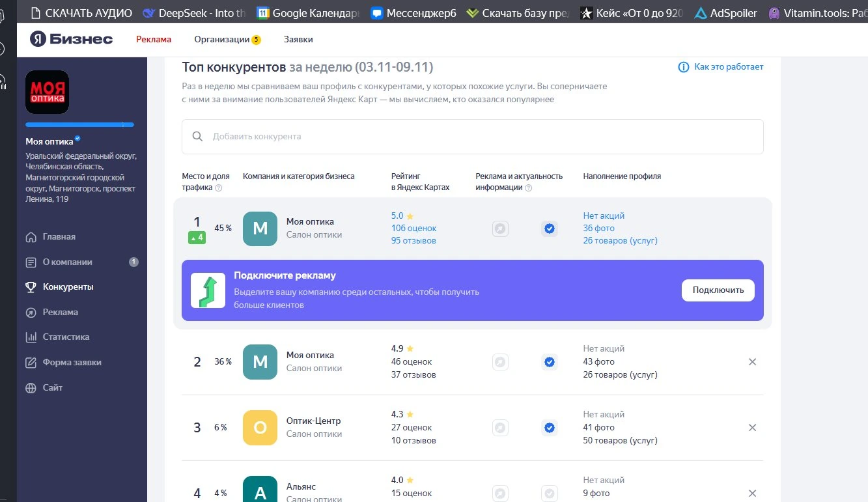Click the 43 фото text
The height and width of the screenshot is (502, 868).
(x=599, y=362)
